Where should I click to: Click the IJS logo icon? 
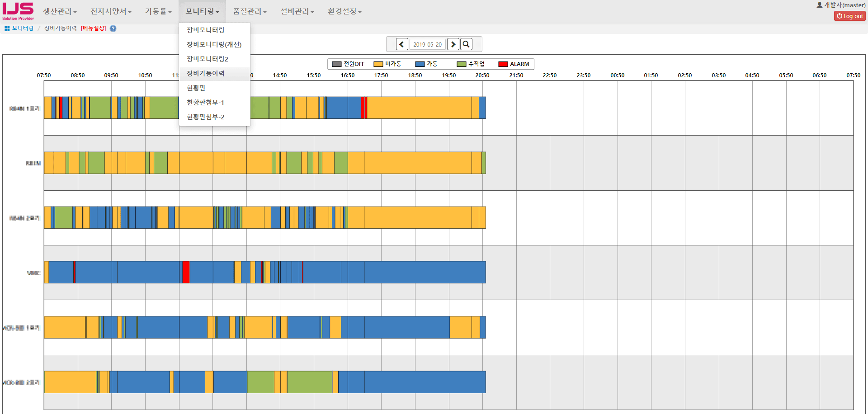point(17,11)
